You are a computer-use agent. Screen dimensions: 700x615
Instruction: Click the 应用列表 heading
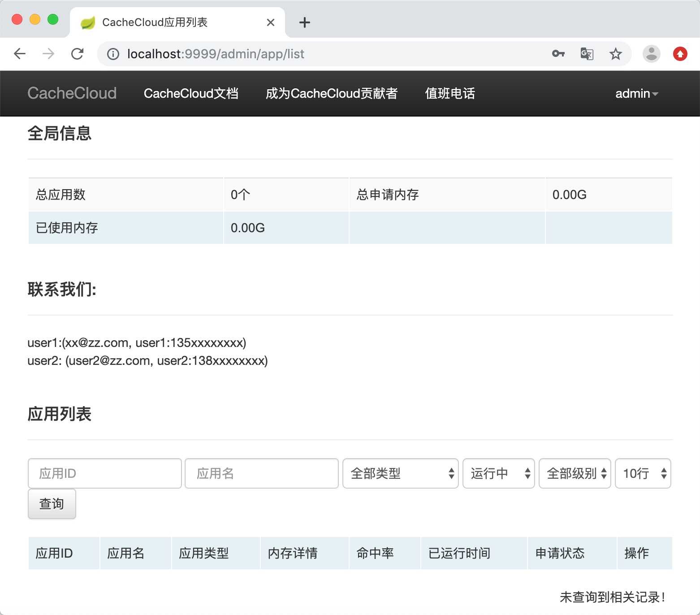[x=60, y=414]
